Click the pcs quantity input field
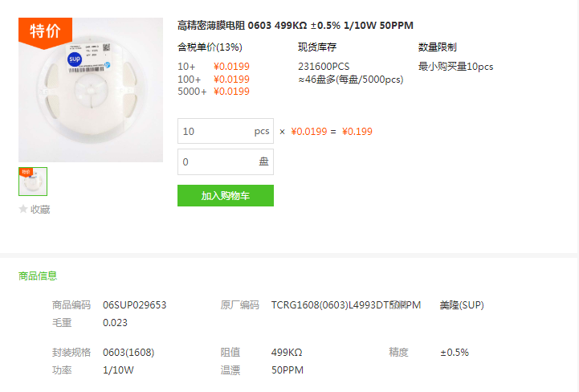 (226, 131)
